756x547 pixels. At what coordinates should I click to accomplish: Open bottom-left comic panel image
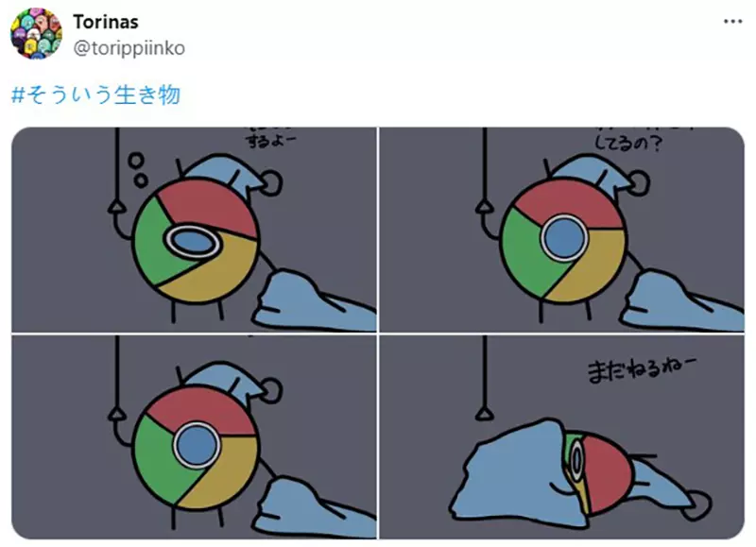194,437
